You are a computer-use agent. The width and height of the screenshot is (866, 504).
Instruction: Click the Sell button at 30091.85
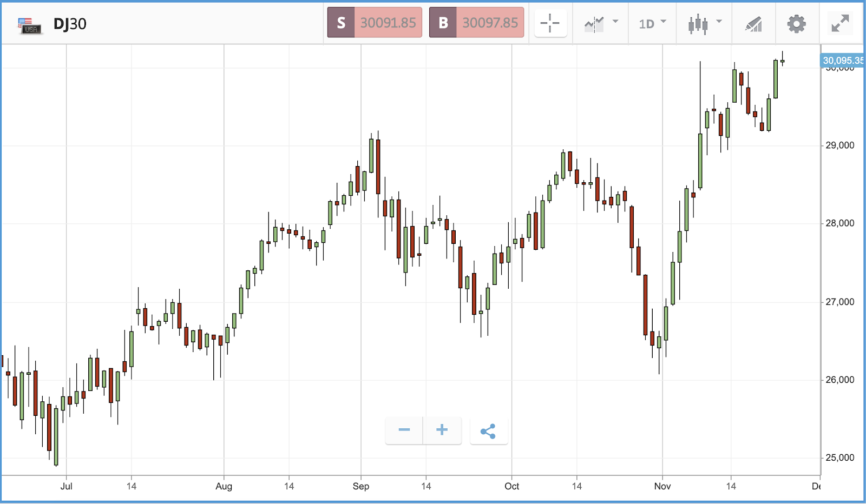[375, 22]
